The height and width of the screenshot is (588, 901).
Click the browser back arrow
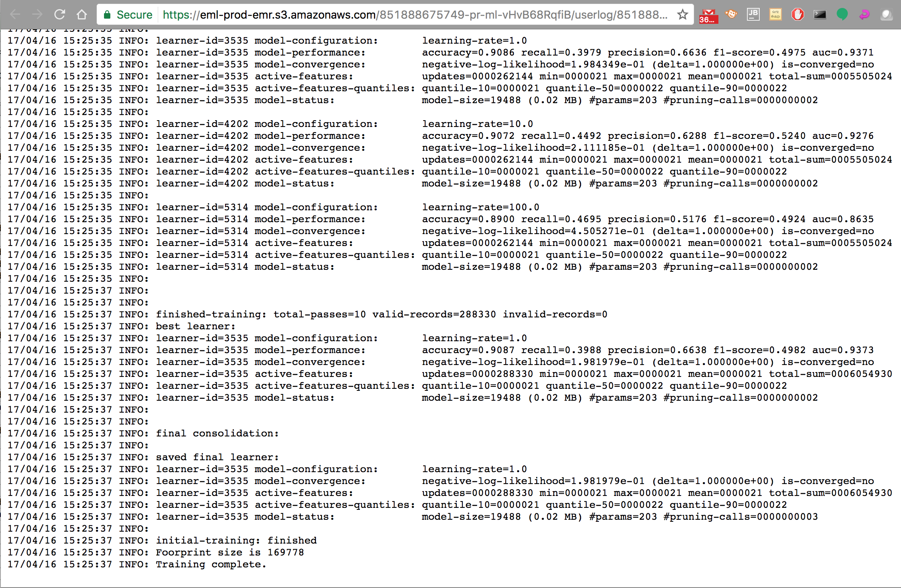click(x=15, y=15)
